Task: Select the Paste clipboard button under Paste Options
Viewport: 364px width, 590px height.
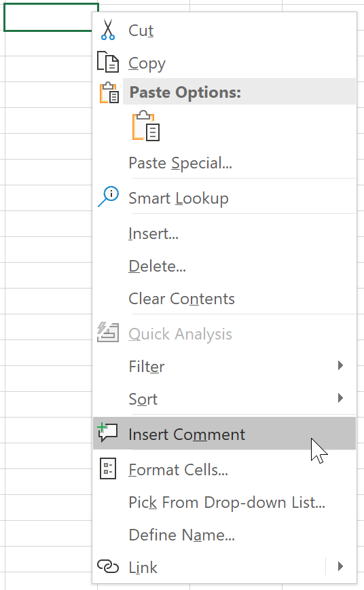Action: point(146,126)
